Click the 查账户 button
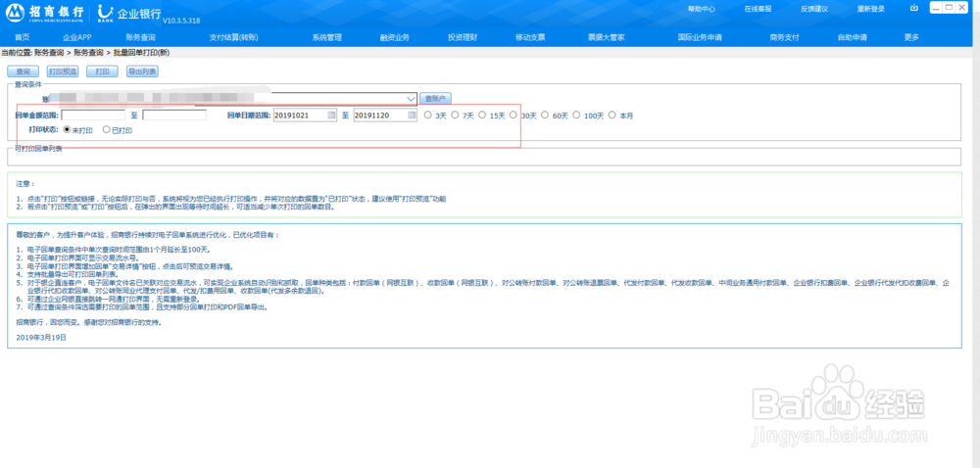980x468 pixels. tap(435, 99)
